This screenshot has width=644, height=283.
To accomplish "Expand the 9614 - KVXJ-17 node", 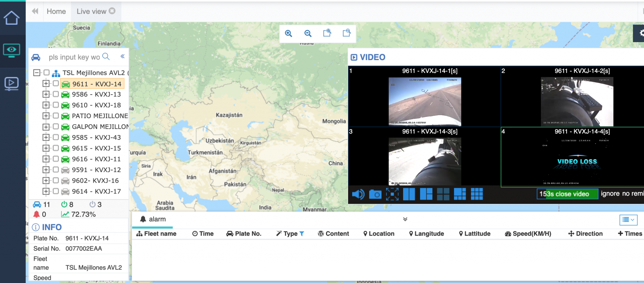I will (46, 191).
